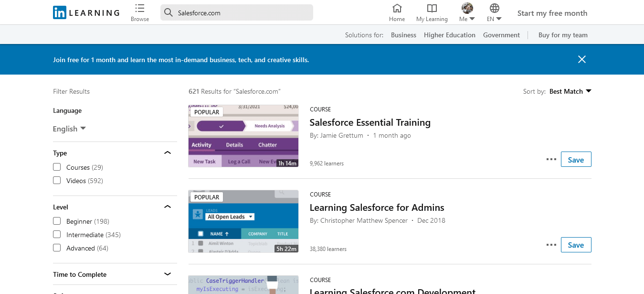This screenshot has width=644, height=294.
Task: Open the EN globe language menu
Action: [495, 9]
